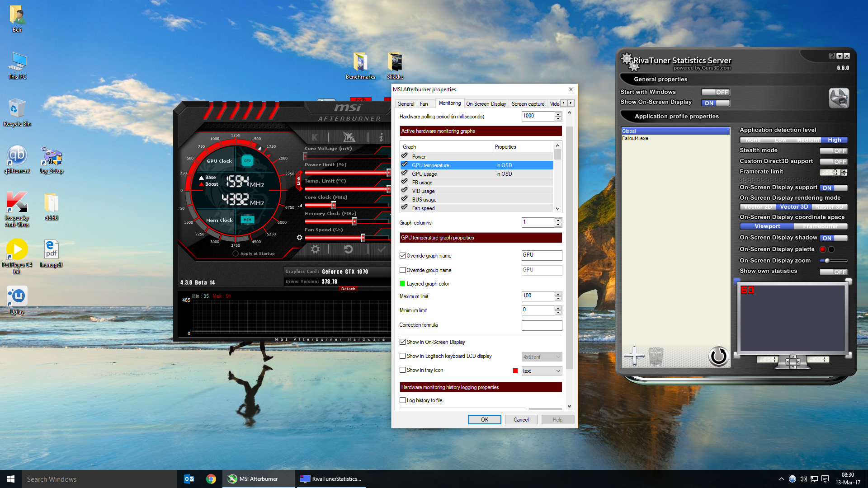
Task: Toggle Show in On-Screen Display checkbox
Action: point(402,342)
